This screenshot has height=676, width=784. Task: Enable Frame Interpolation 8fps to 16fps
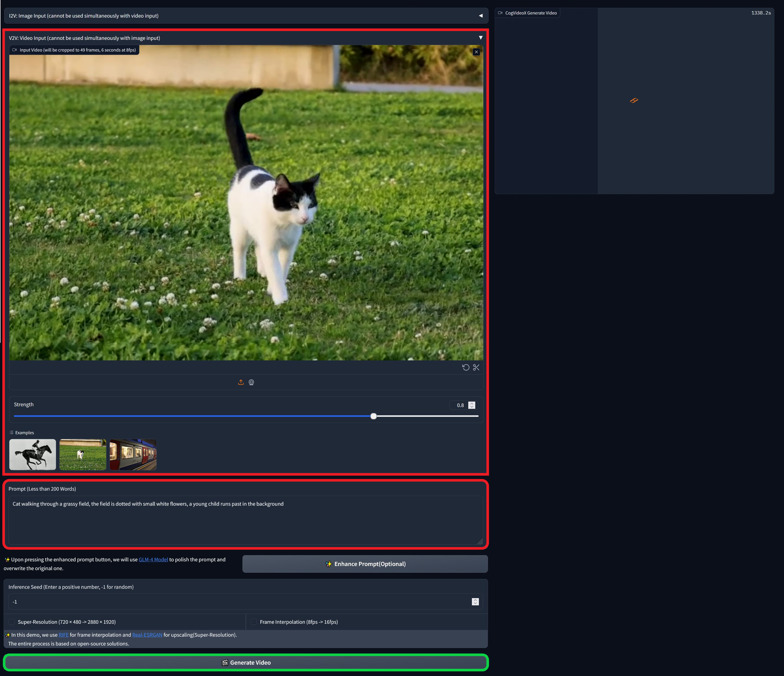click(254, 622)
